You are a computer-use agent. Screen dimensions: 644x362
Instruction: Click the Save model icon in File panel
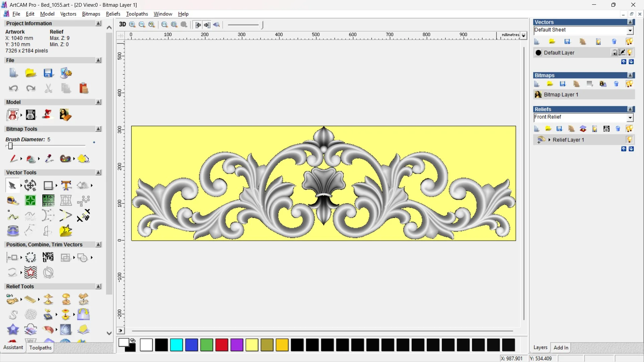[48, 73]
